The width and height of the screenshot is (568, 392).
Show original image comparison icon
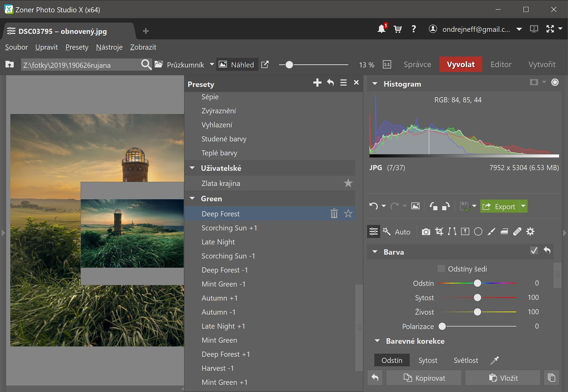(x=415, y=206)
